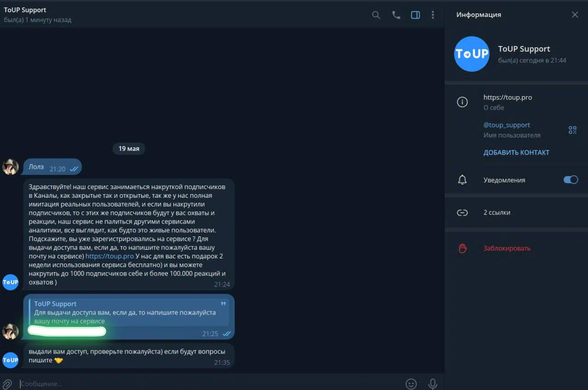The width and height of the screenshot is (588, 390).
Task: Click the @toup_support username link
Action: click(x=507, y=125)
